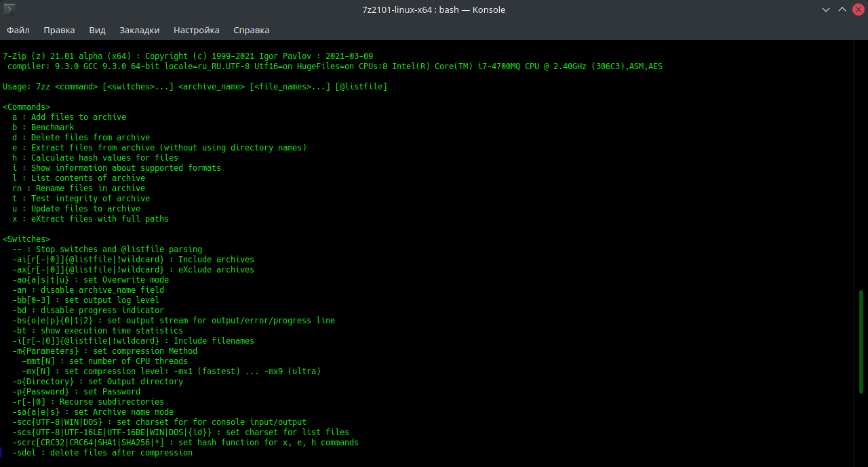Open the Правка menu
This screenshot has width=868, height=467.
pyautogui.click(x=59, y=30)
